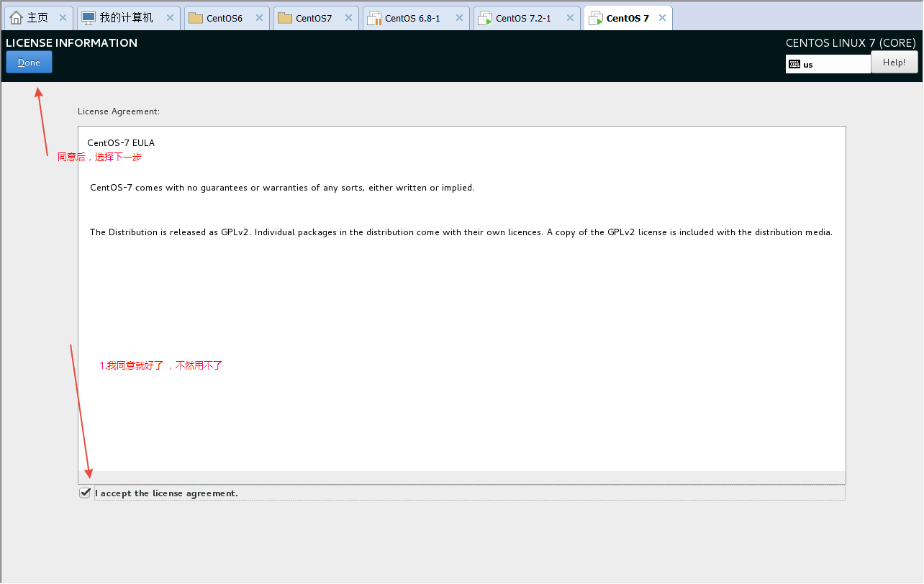
Task: Close the CentOS7 folder tab
Action: (349, 18)
